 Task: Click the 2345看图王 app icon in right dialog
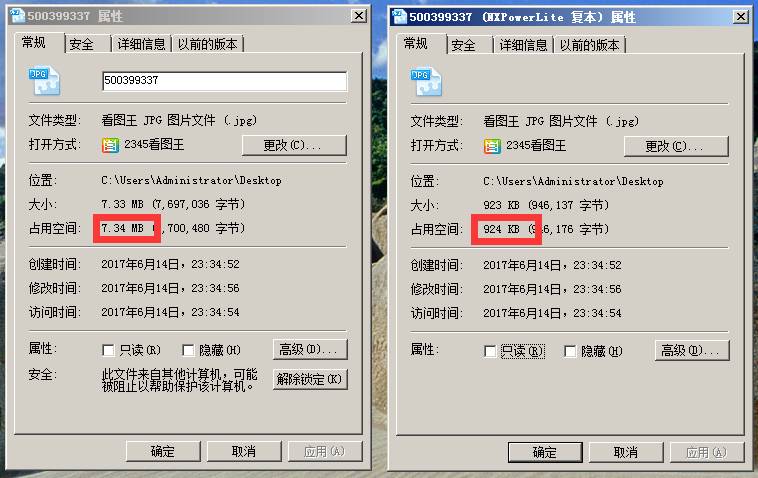pos(492,146)
